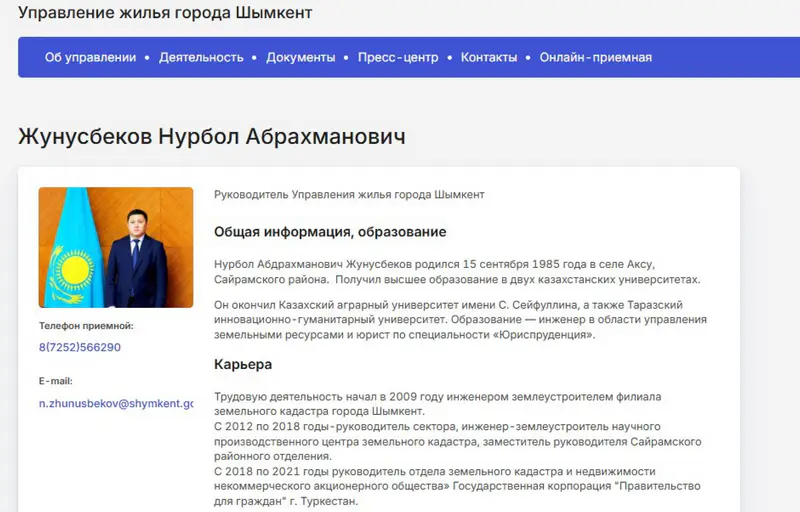Viewport: 800px width, 512px height.
Task: Click the official's portrait photo
Action: 116,247
